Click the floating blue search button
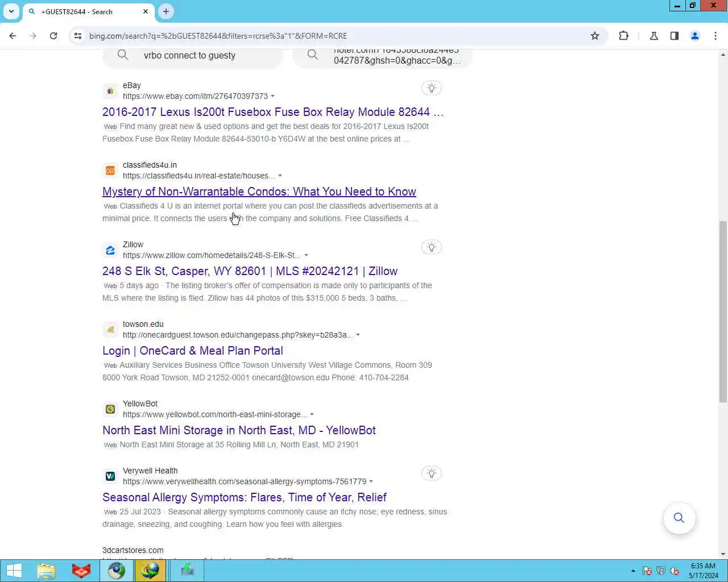Image resolution: width=728 pixels, height=582 pixels. coord(679,518)
